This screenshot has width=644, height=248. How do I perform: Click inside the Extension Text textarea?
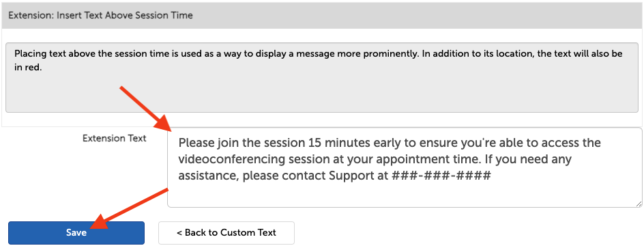click(405, 167)
